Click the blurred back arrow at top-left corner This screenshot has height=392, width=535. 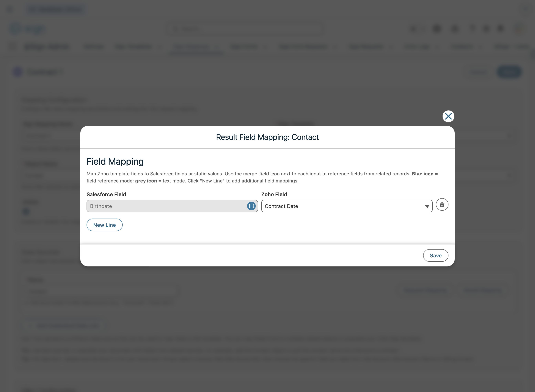point(10,9)
